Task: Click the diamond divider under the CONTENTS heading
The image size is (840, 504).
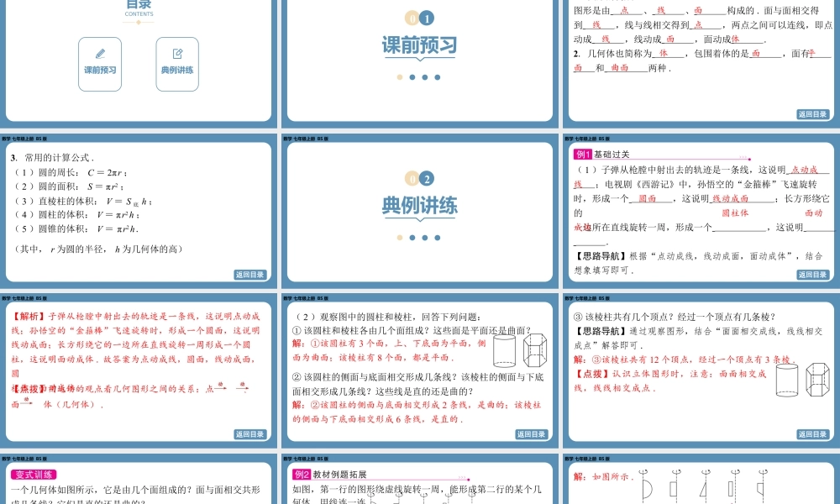Action: [x=139, y=23]
